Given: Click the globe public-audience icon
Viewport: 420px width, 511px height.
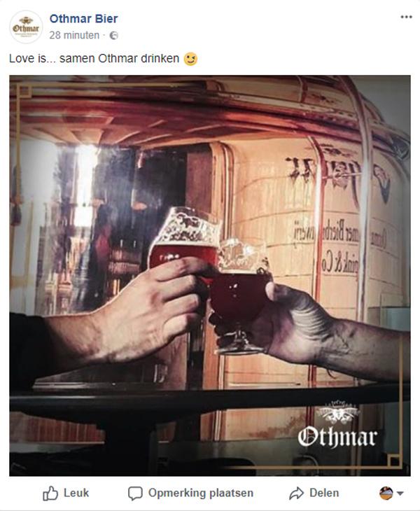Looking at the screenshot, I should [x=113, y=35].
